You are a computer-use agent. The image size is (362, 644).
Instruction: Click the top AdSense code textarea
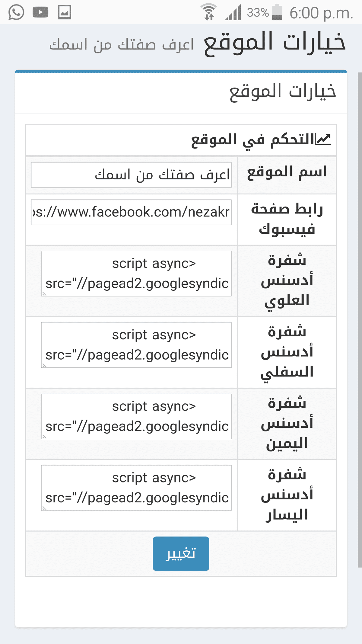(136, 273)
